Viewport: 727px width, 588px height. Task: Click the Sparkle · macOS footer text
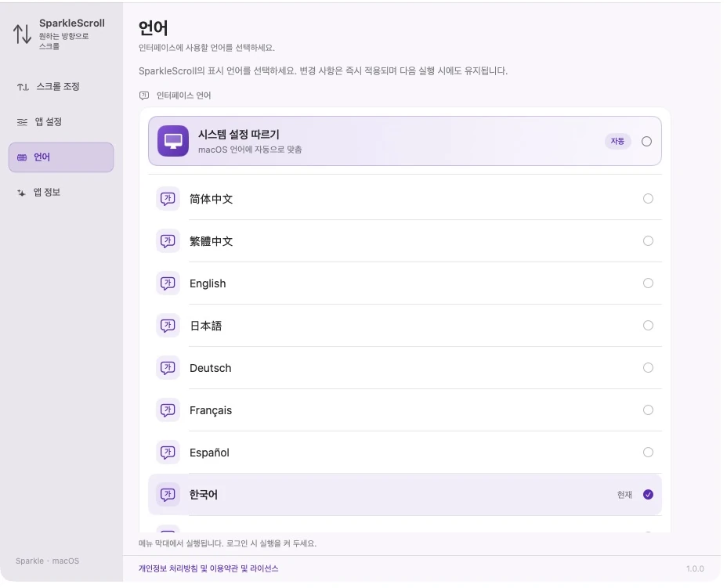(x=47, y=561)
